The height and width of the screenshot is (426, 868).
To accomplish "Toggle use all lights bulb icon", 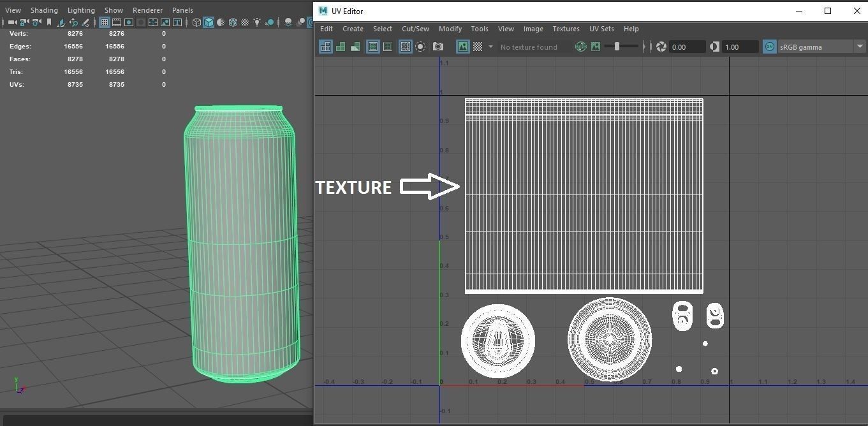I will click(x=257, y=22).
